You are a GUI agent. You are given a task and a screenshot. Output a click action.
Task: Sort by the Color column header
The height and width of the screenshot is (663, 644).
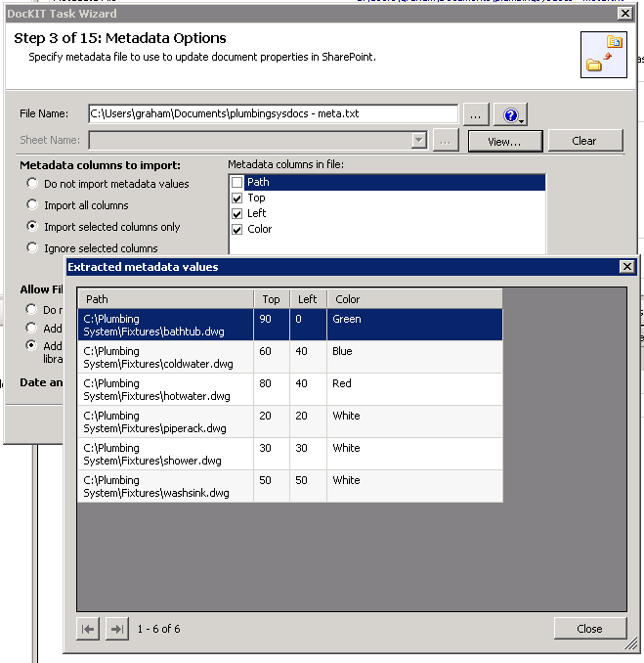414,299
